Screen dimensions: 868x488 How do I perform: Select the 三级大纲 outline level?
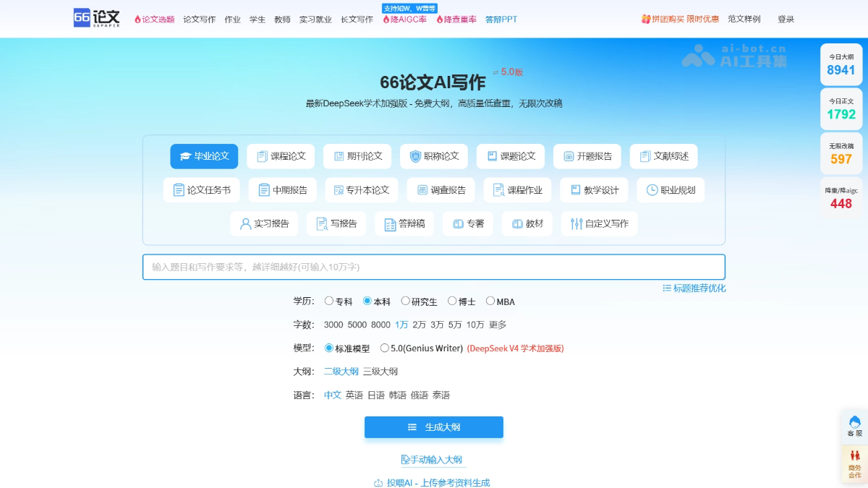coord(380,372)
